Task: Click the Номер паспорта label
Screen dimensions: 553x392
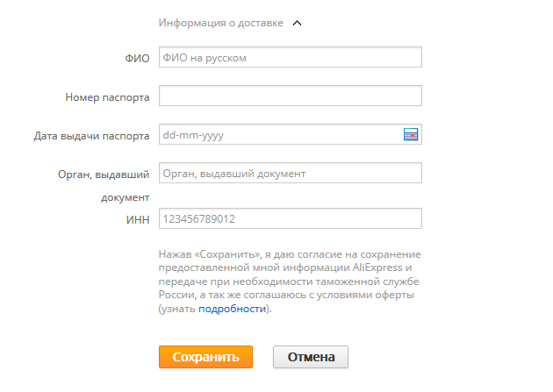Action: [107, 97]
